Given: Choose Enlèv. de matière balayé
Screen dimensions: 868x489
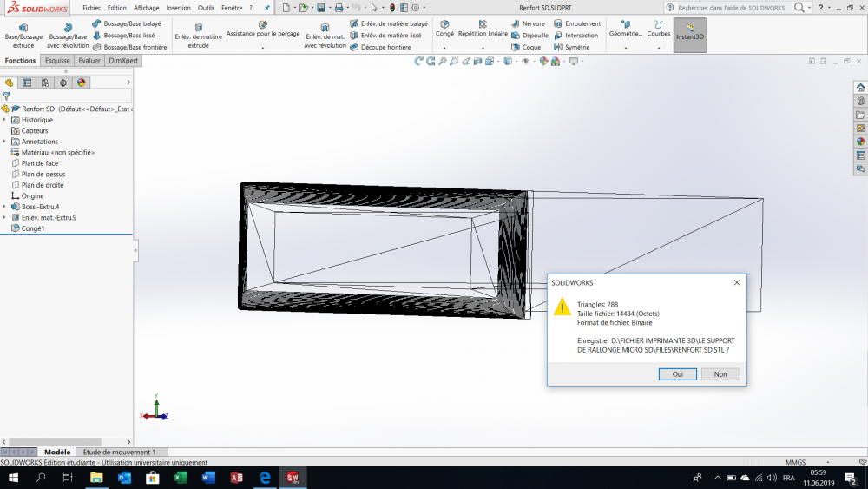Looking at the screenshot, I should pos(389,23).
